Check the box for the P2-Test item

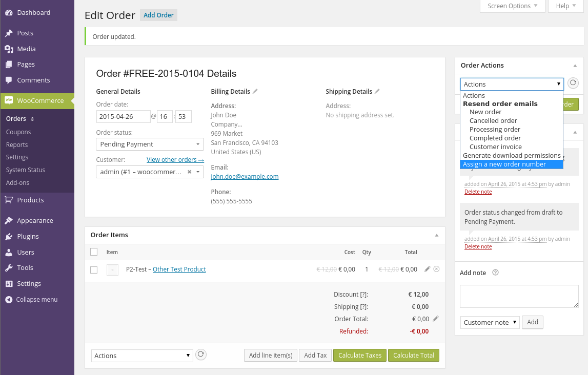(x=94, y=269)
